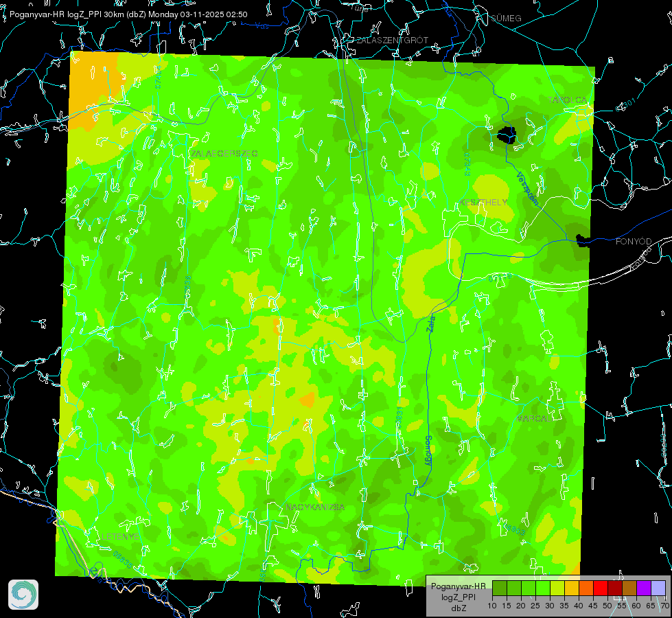Click the blue 'Zala' county label
The height and width of the screenshot is (618, 672).
[x=430, y=323]
